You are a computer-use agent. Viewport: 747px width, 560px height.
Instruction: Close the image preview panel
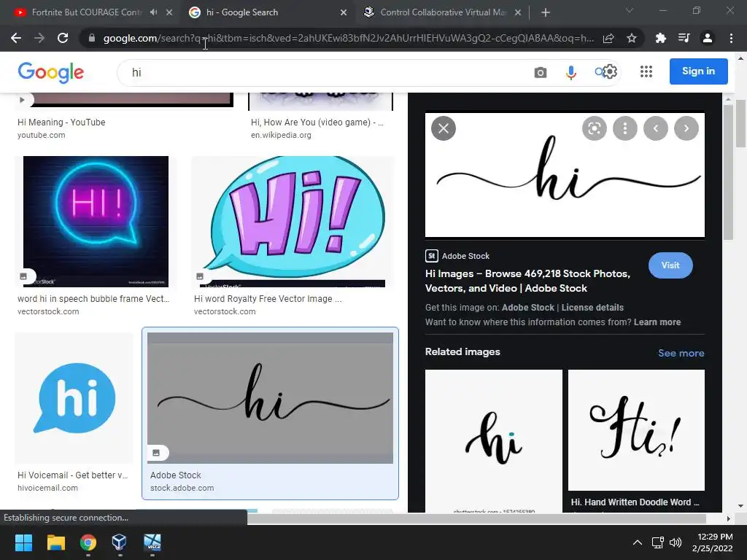pos(444,128)
